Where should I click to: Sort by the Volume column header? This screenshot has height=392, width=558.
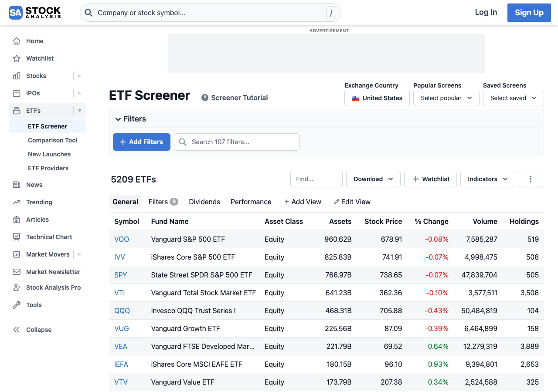coord(485,221)
